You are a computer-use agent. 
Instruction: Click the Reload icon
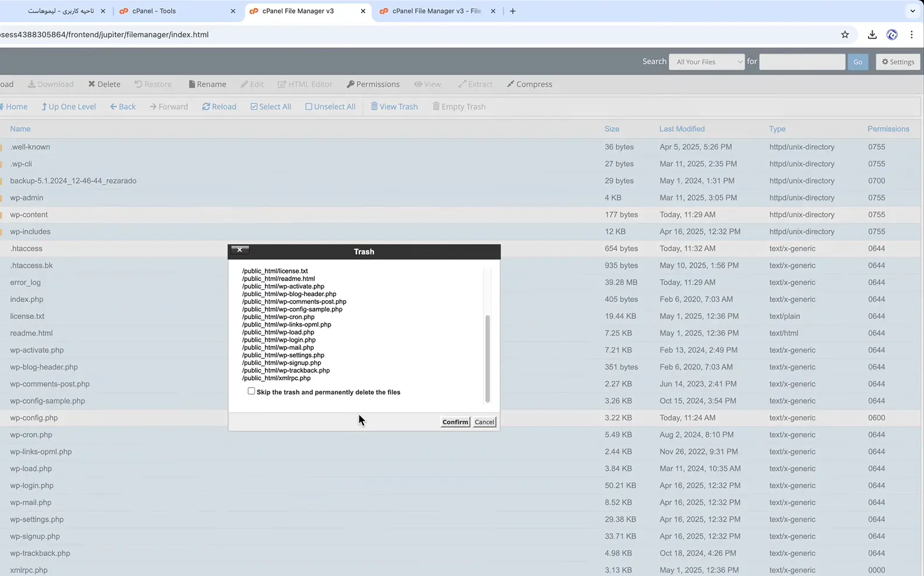pyautogui.click(x=206, y=107)
